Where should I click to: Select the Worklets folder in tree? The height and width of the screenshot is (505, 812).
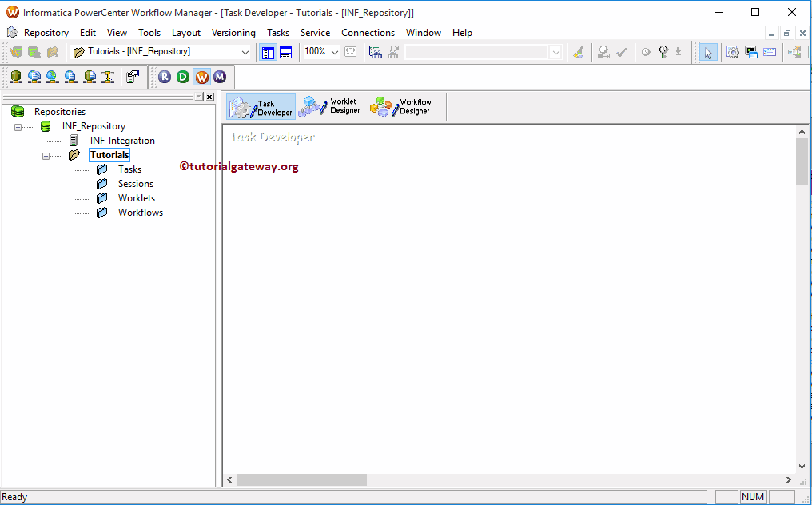pyautogui.click(x=136, y=198)
